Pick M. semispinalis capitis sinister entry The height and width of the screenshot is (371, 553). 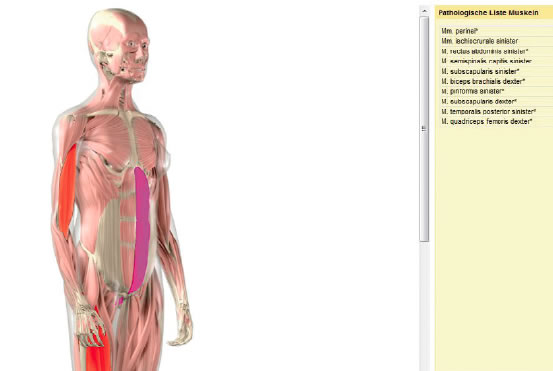tap(486, 61)
